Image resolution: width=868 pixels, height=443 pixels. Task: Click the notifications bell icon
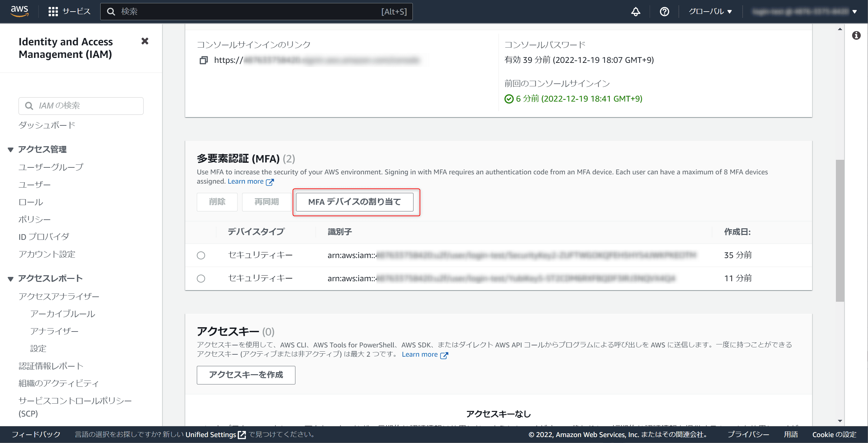pos(635,12)
